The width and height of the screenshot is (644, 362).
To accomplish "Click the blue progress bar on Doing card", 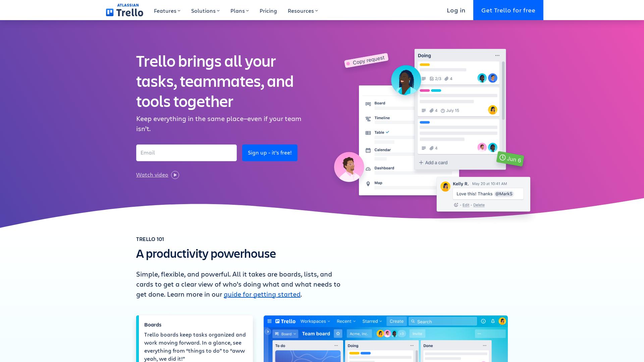I will [x=424, y=122].
